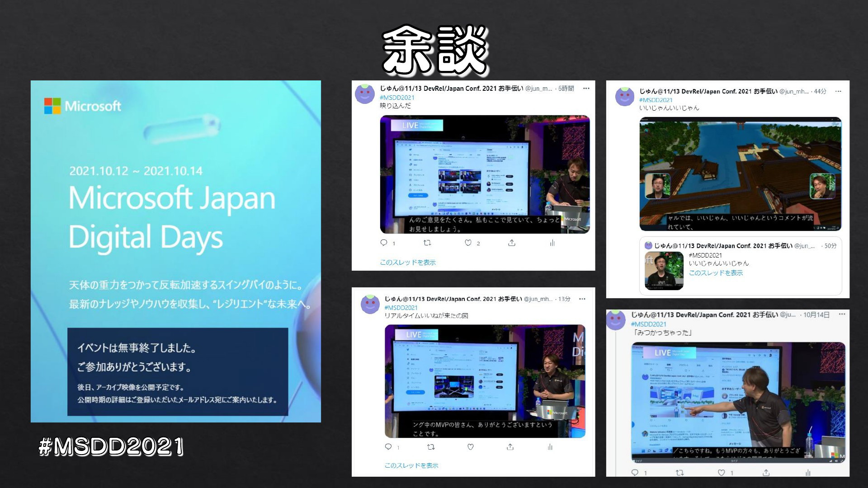Click the Microsoft logo on the banner
The height and width of the screenshot is (488, 868).
click(x=83, y=106)
